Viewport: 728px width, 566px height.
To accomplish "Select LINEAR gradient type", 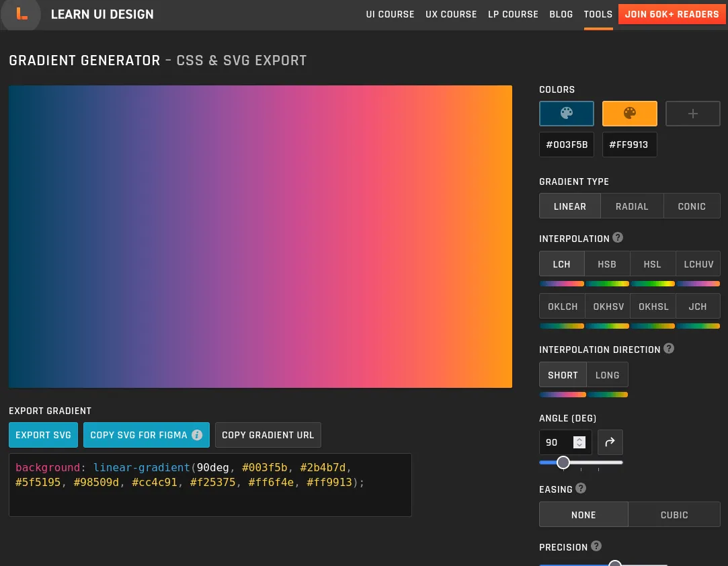I will click(x=569, y=206).
